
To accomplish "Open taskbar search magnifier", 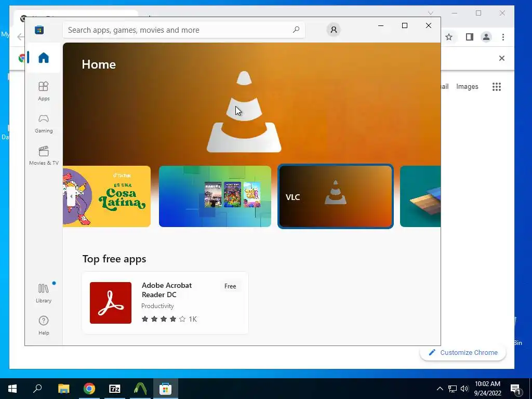I will coord(37,389).
